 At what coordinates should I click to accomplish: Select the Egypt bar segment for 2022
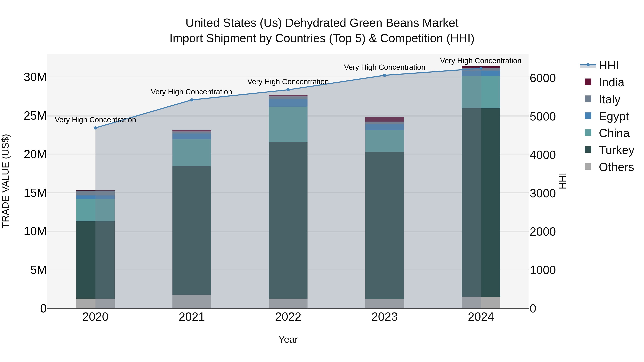(288, 103)
